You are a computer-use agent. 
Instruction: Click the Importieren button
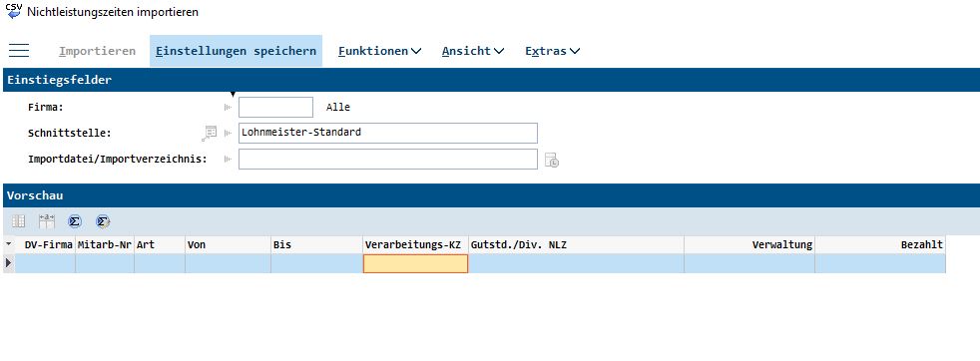point(97,51)
